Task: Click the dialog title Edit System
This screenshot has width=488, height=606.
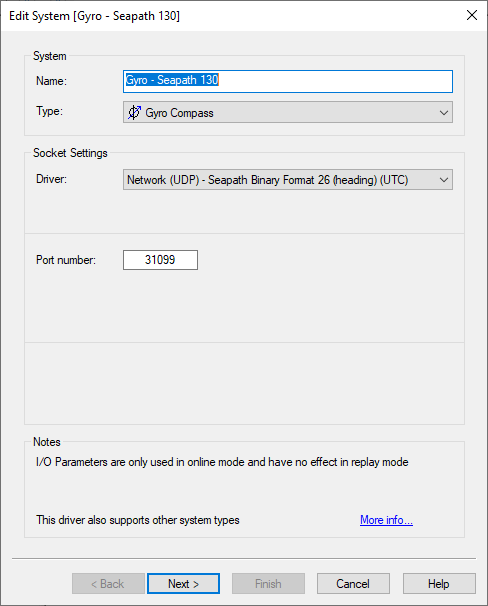Action: pos(94,16)
